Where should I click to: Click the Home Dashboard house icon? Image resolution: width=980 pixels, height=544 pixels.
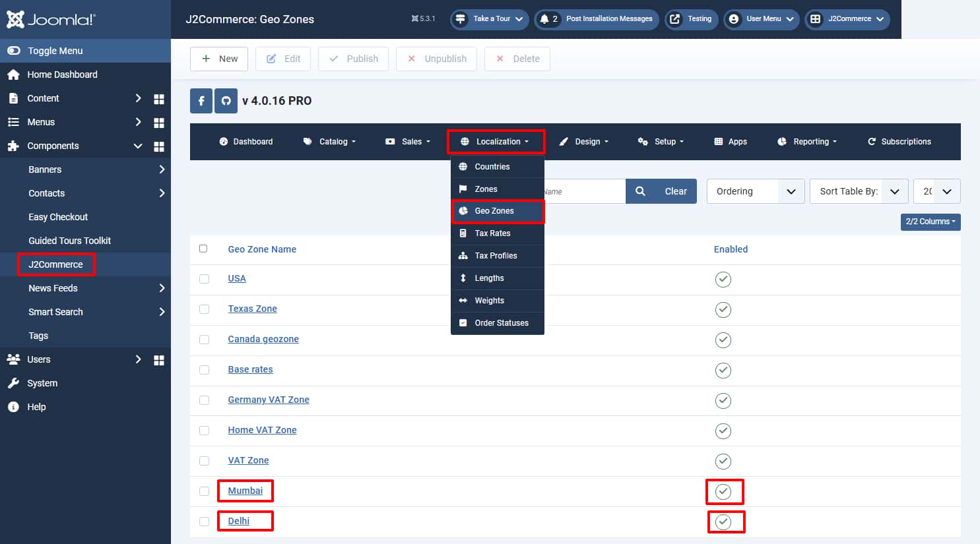click(13, 75)
